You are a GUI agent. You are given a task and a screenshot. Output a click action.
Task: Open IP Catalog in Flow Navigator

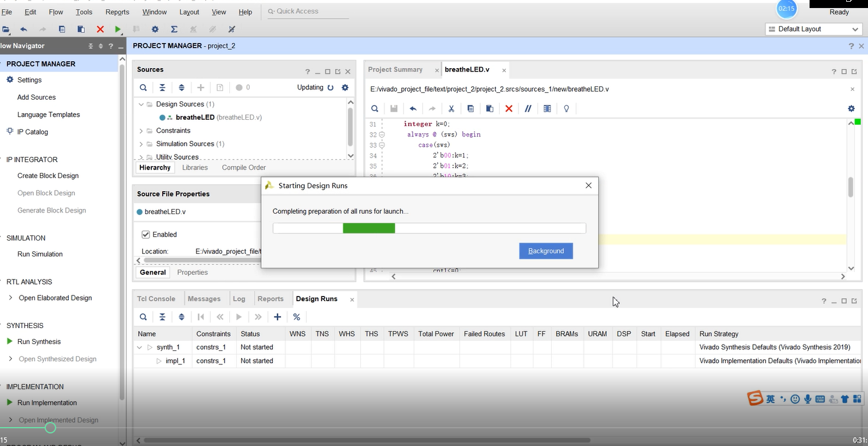coord(33,132)
